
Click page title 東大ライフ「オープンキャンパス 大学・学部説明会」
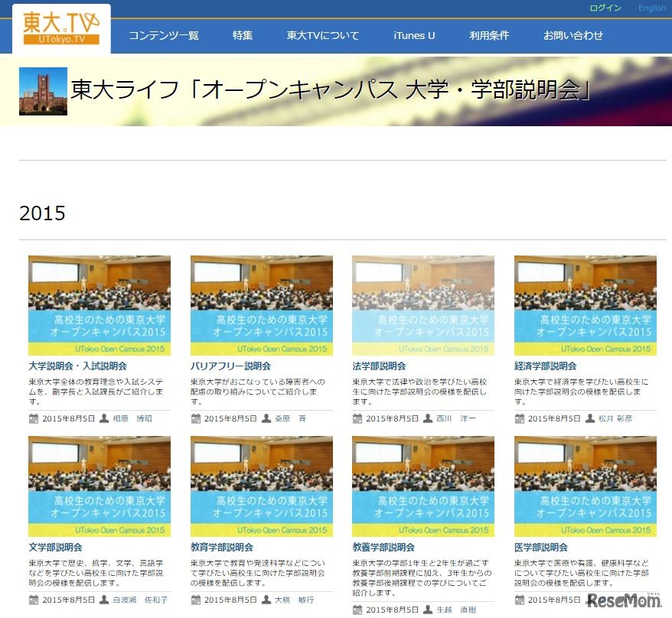(x=331, y=89)
